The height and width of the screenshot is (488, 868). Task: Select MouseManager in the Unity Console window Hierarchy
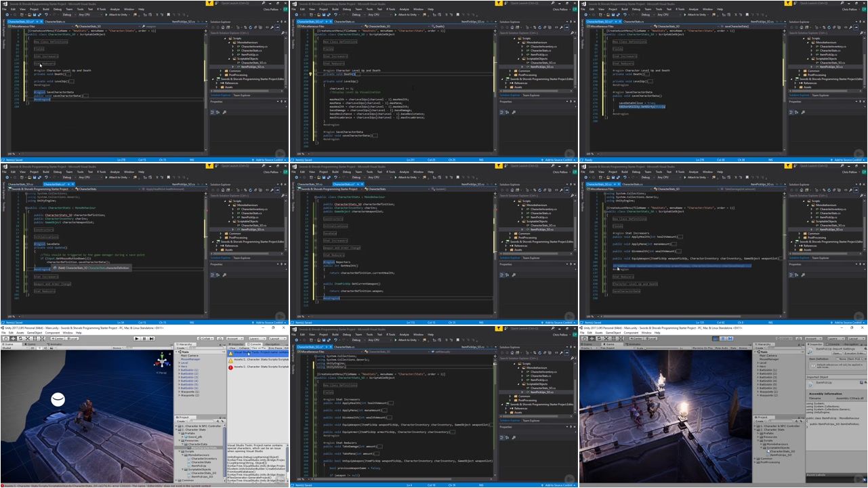pos(190,359)
